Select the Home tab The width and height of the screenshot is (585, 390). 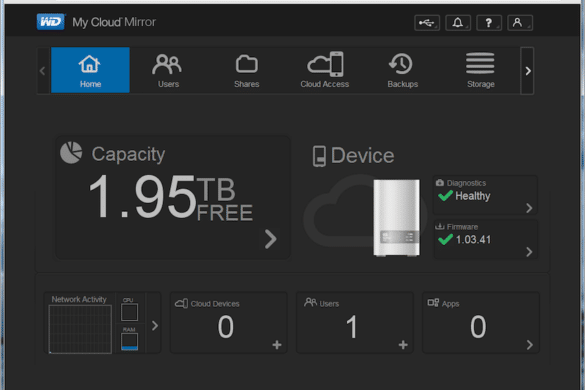[90, 70]
